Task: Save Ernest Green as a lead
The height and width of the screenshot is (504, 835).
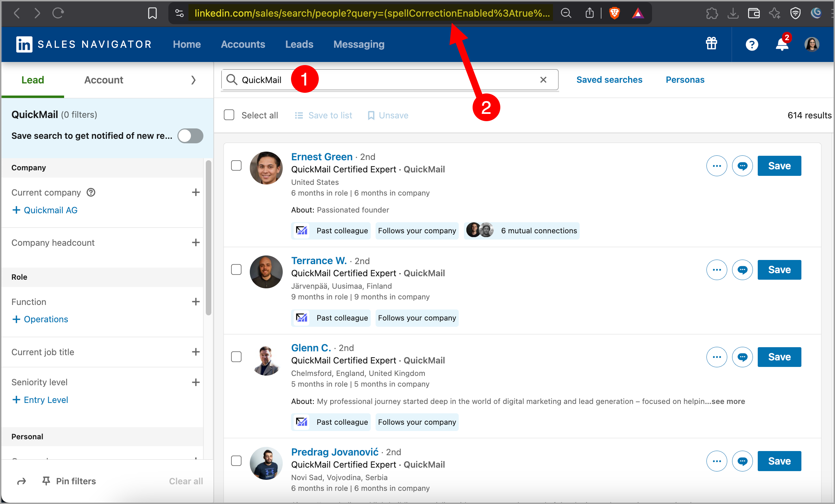Action: click(x=779, y=166)
